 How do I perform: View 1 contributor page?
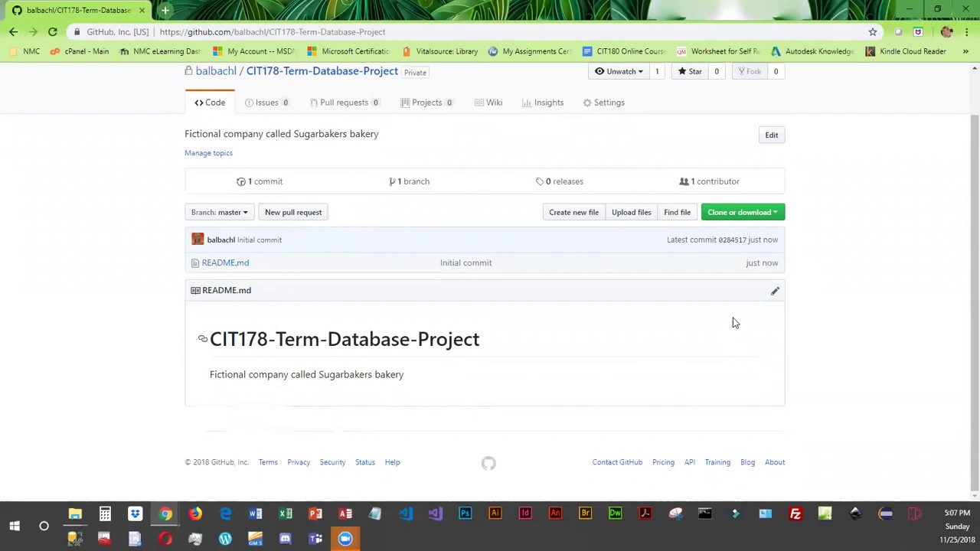(710, 181)
